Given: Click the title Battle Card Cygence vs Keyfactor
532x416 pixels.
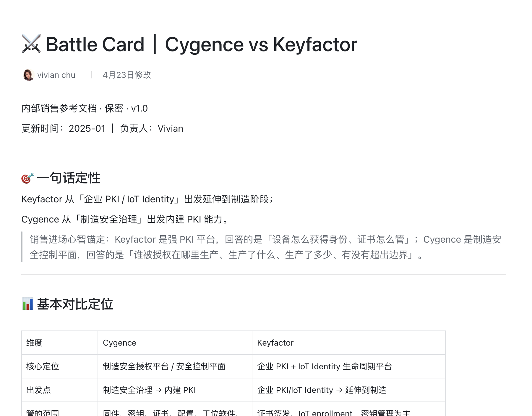Looking at the screenshot, I should pos(202,44).
